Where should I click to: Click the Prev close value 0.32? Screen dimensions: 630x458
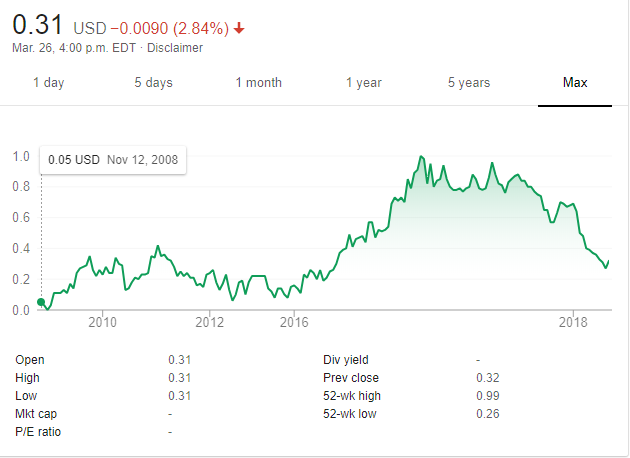488,377
